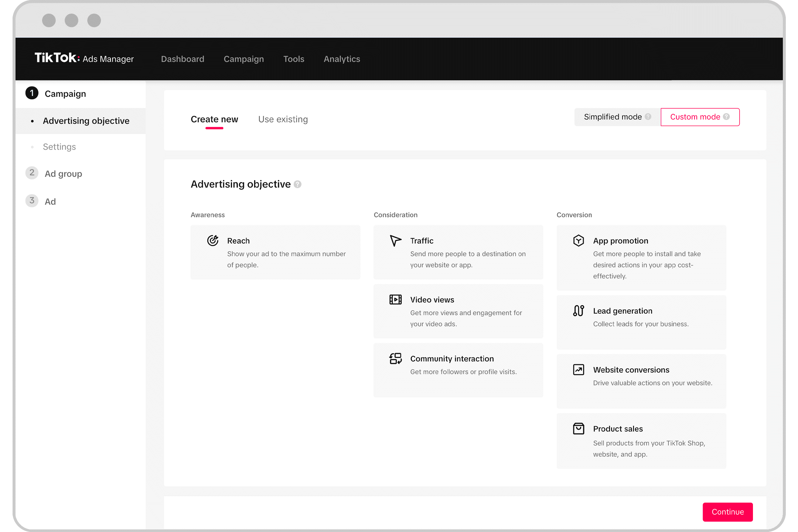Select the Community interaction objective card
The image size is (798, 532).
coord(458,370)
